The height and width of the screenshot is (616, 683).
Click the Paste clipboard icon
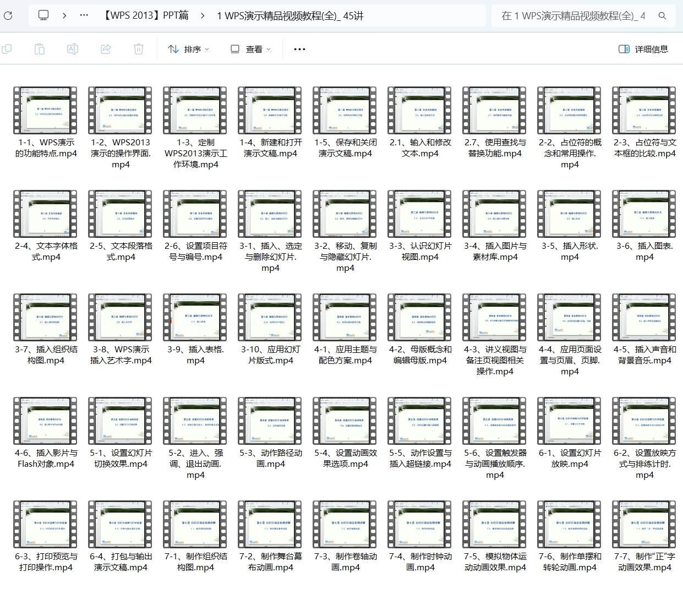point(40,49)
